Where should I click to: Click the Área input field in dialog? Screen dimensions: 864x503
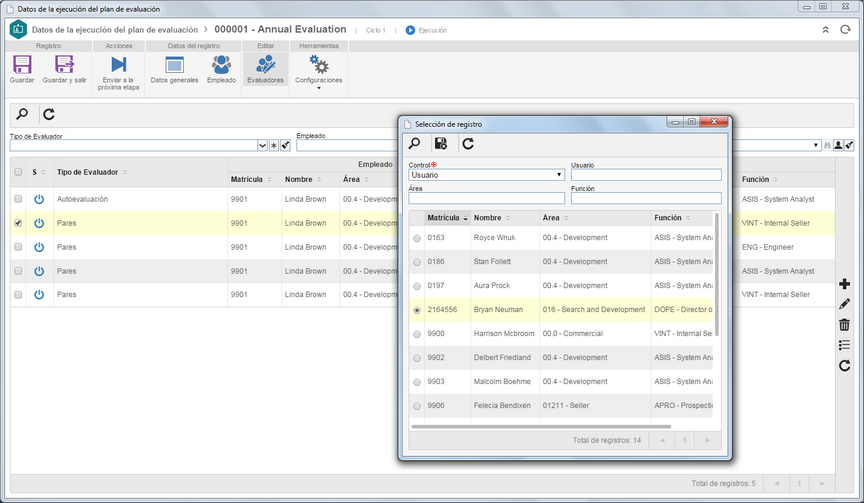pyautogui.click(x=487, y=198)
